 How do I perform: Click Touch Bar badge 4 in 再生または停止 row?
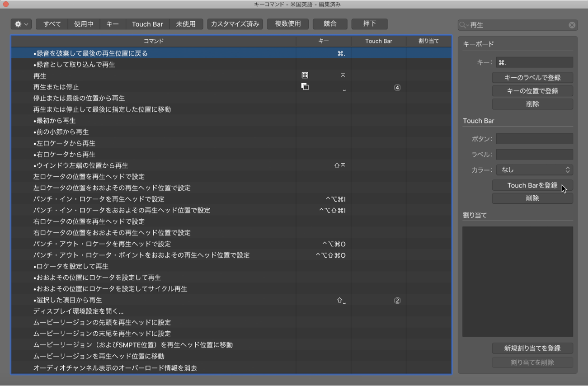coord(397,88)
